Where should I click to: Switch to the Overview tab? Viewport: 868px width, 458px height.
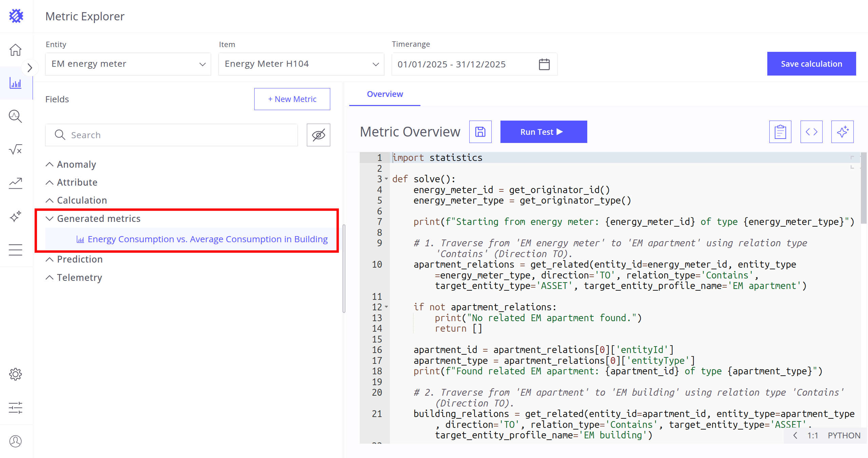[385, 94]
